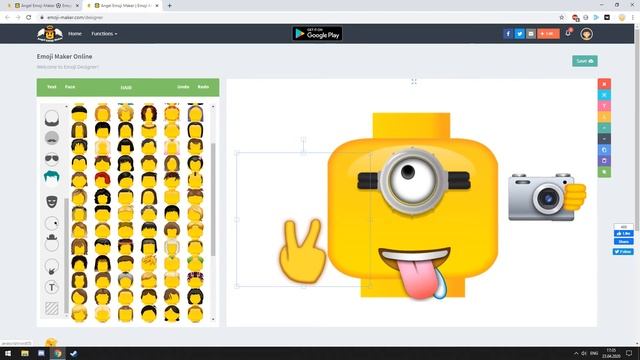
Task: Select the minion goggle eye on canvas
Action: click(412, 180)
